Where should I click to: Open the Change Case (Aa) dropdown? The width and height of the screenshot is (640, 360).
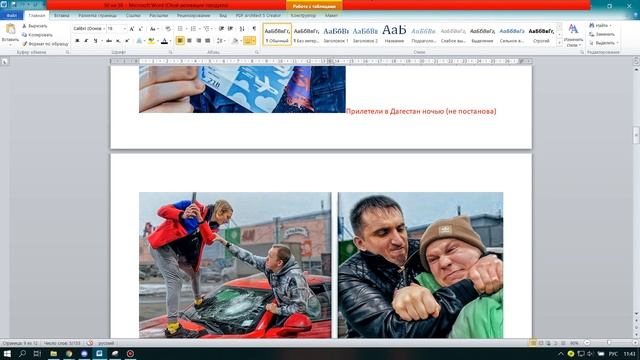153,29
